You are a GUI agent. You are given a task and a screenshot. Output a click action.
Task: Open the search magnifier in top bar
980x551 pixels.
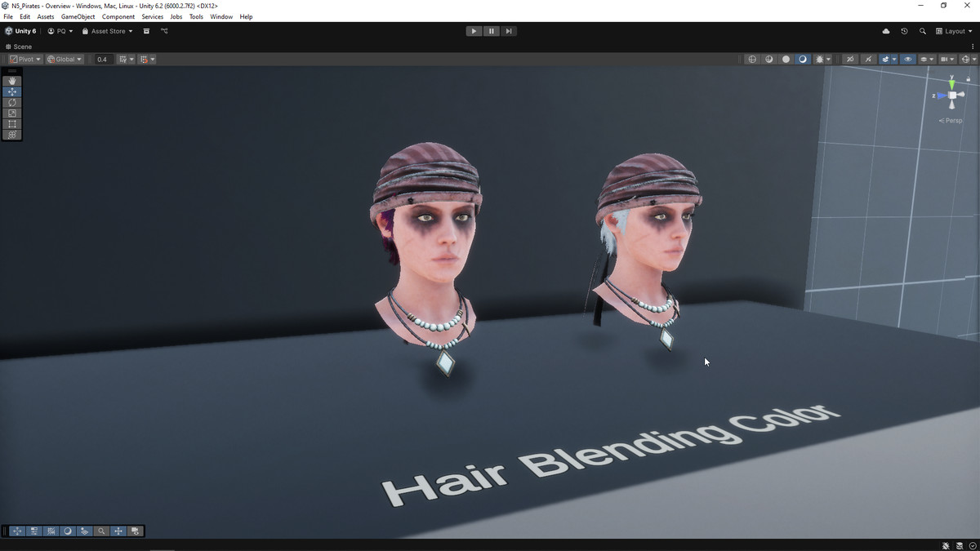point(923,31)
